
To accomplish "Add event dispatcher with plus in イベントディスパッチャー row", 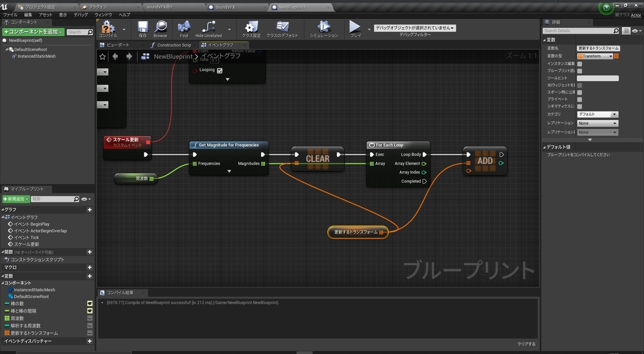I will [90, 341].
